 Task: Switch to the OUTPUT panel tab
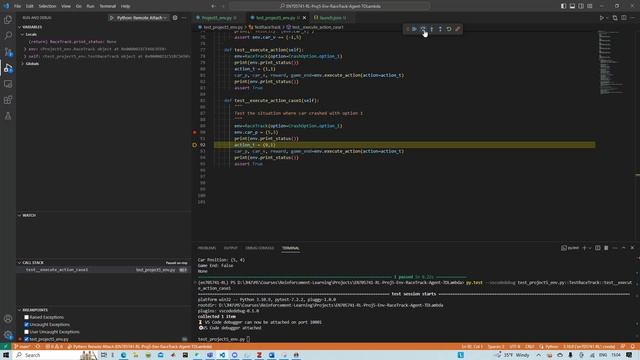coord(231,248)
